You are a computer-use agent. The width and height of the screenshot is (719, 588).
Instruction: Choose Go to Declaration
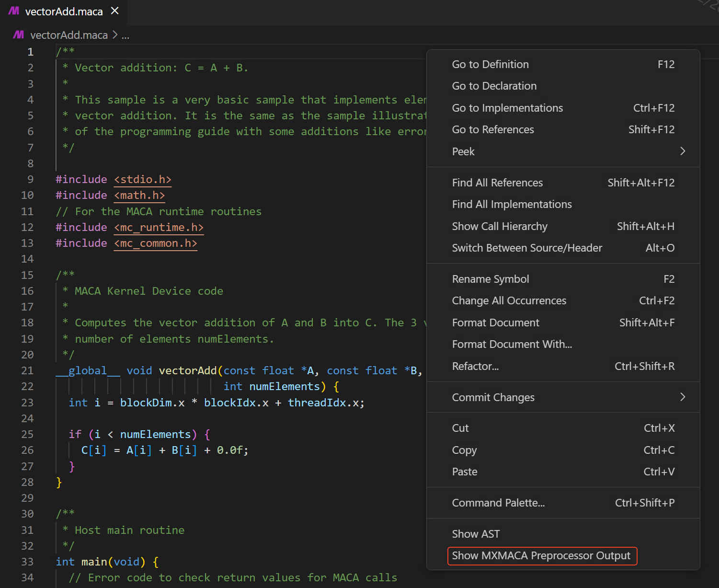494,86
